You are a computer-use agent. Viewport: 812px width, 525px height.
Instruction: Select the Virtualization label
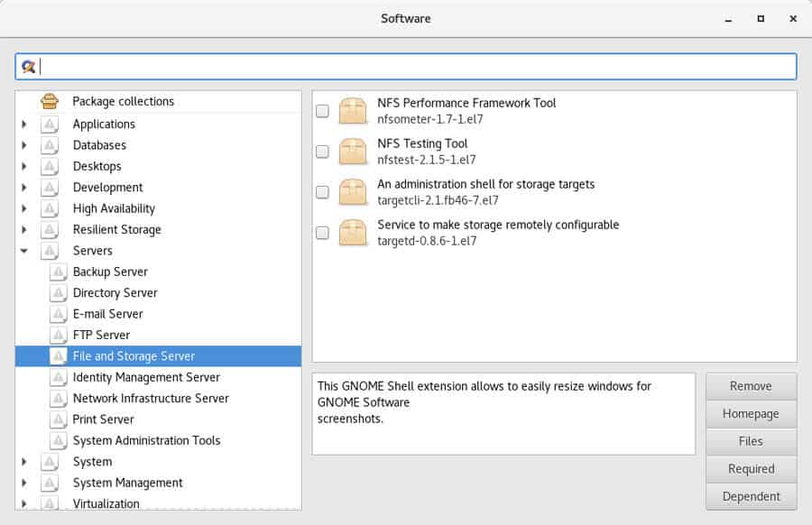click(x=106, y=503)
